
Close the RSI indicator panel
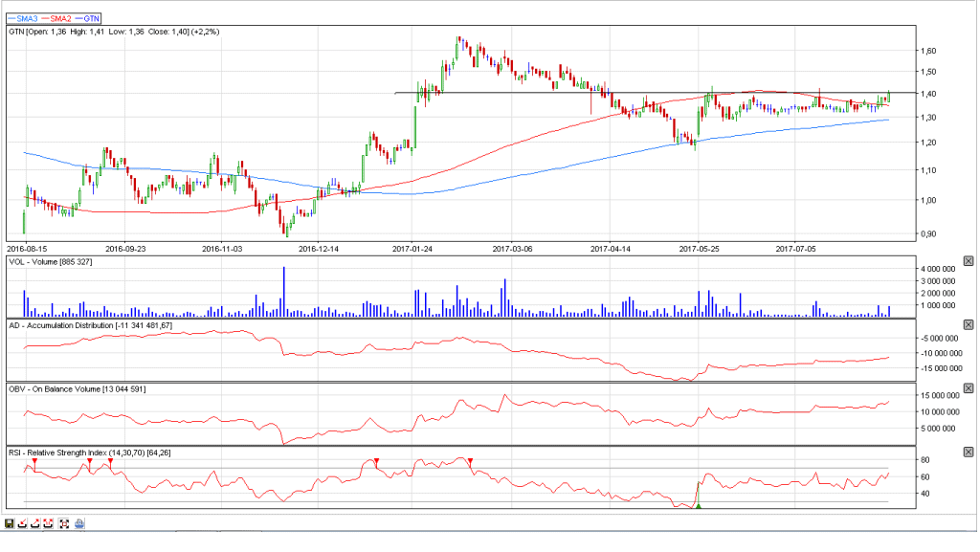click(x=969, y=453)
